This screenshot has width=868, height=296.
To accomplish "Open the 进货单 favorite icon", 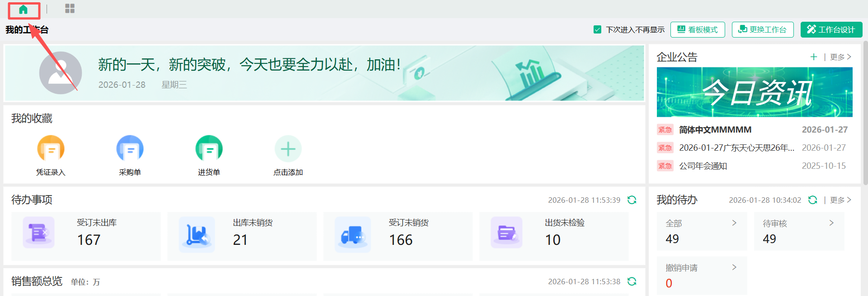I will click(209, 149).
